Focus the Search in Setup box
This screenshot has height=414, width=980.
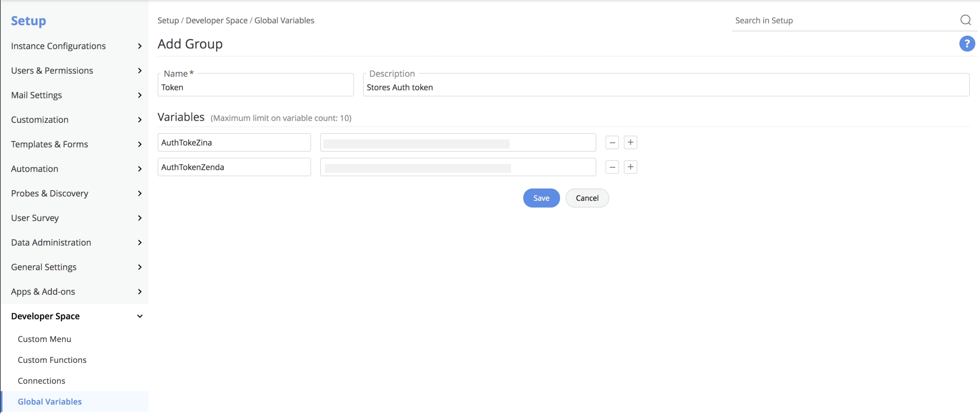point(845,21)
